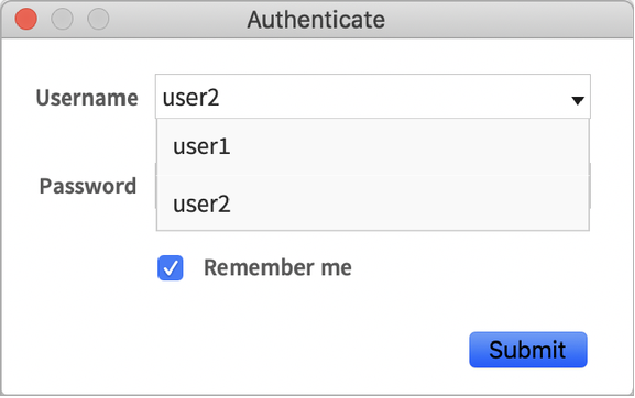Click the Password field label
Screen dimensions: 635x398
87,187
